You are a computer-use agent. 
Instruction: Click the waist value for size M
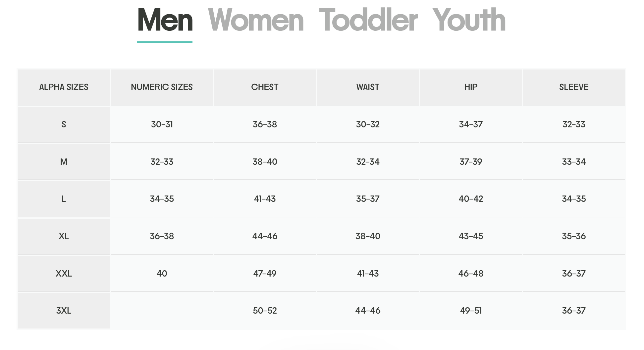point(368,162)
